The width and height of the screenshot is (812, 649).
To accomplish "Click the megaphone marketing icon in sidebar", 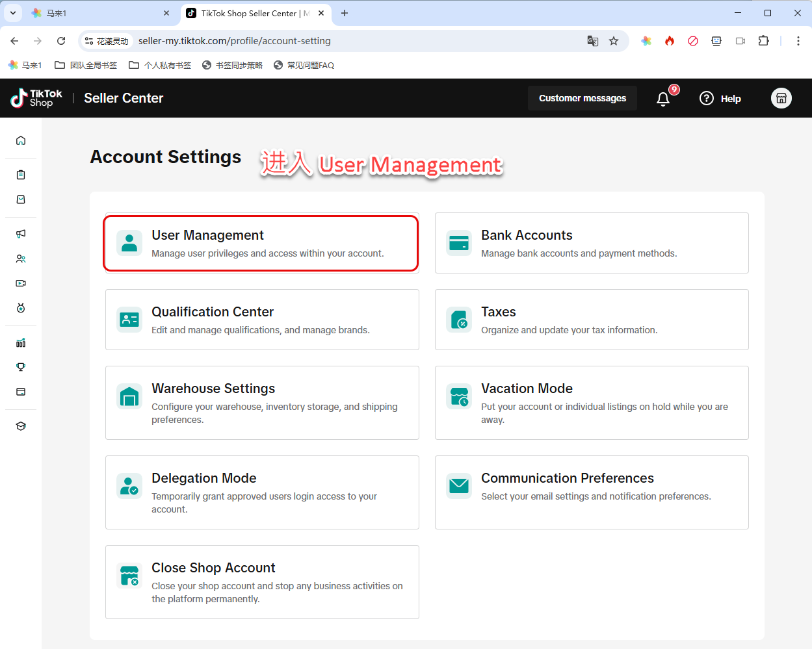I will [21, 234].
